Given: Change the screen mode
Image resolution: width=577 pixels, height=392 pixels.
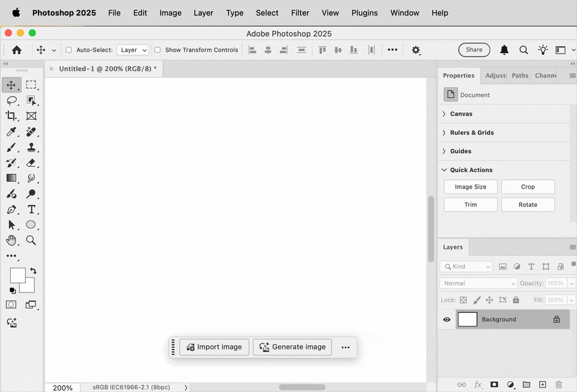Looking at the screenshot, I should (x=31, y=304).
